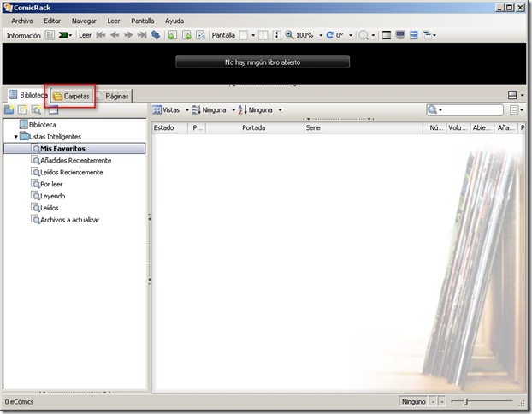The image size is (532, 414).
Task: Click the Serie column header
Action: tap(363, 128)
